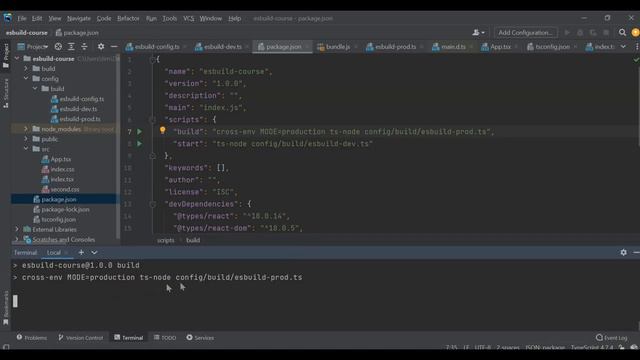Show hidden editor tabs dropdown arrow

(623, 47)
